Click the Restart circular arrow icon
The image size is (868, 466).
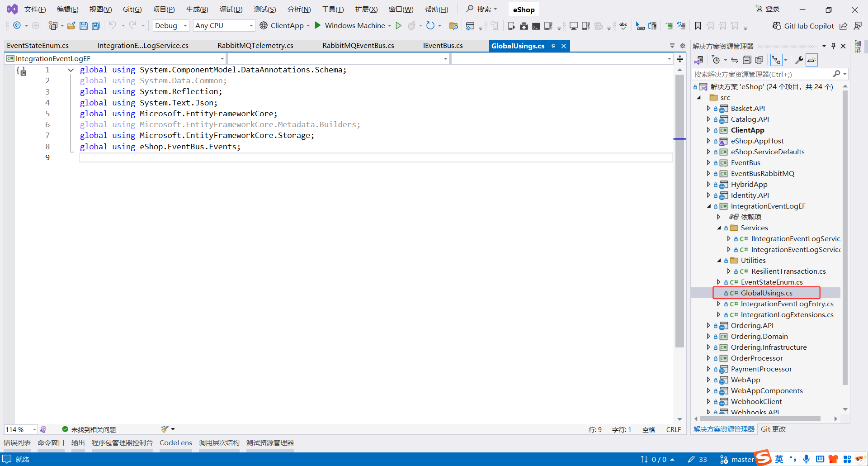pos(430,25)
